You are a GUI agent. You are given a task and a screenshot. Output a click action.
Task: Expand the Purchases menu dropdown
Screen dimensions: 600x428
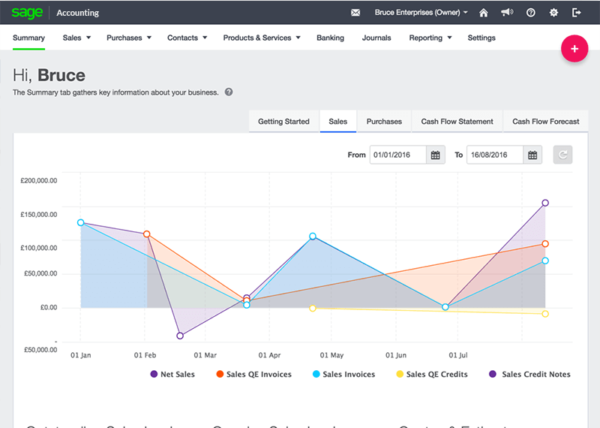click(129, 37)
